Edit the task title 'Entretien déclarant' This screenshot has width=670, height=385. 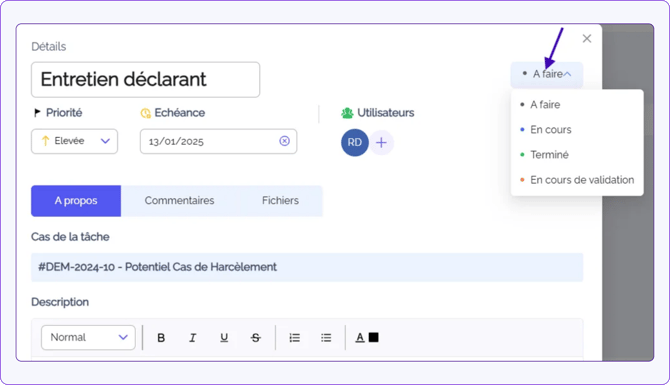coord(145,79)
